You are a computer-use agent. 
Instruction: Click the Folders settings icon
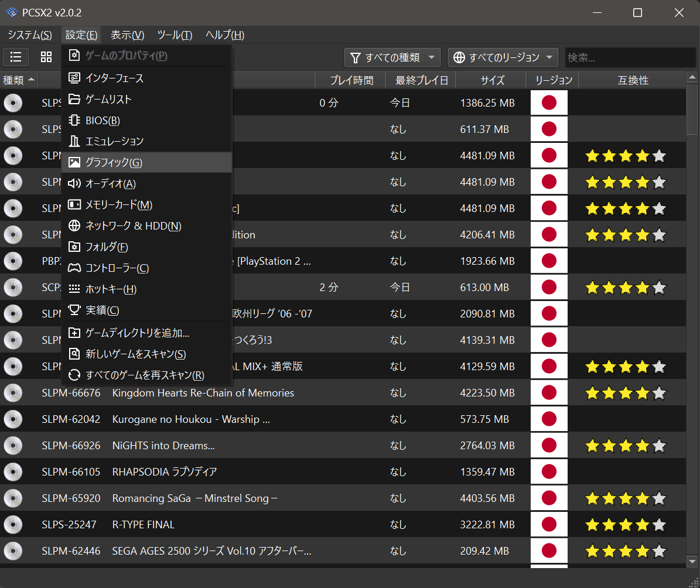(x=74, y=247)
